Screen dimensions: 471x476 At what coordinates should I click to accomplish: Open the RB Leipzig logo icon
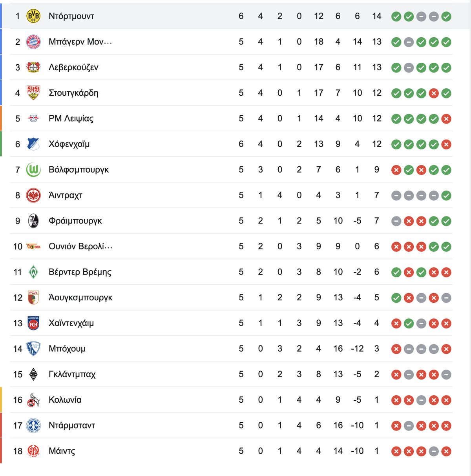[x=33, y=118]
